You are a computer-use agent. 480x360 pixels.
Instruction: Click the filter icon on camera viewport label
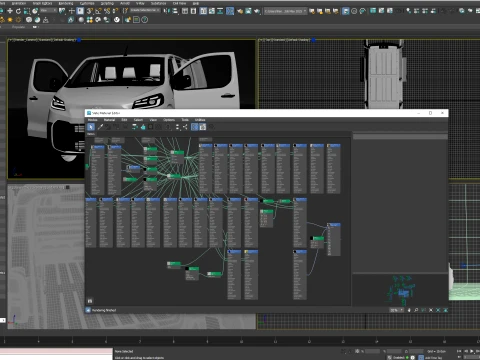[79, 40]
